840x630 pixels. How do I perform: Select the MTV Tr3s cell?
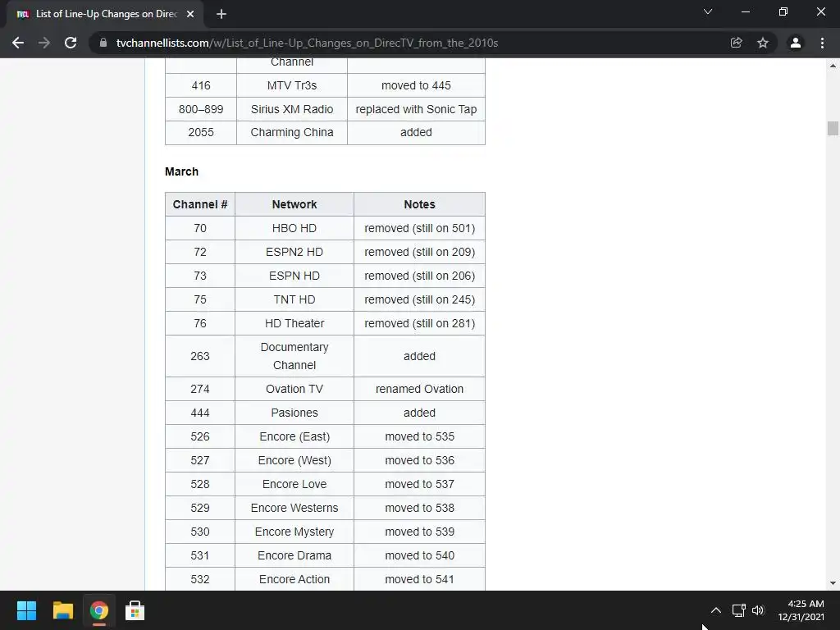tap(292, 85)
